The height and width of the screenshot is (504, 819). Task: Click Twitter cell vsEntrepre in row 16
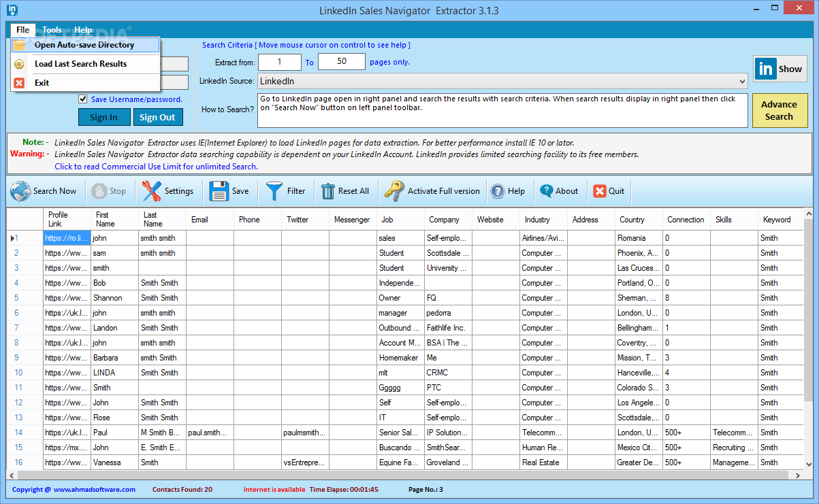pos(305,463)
